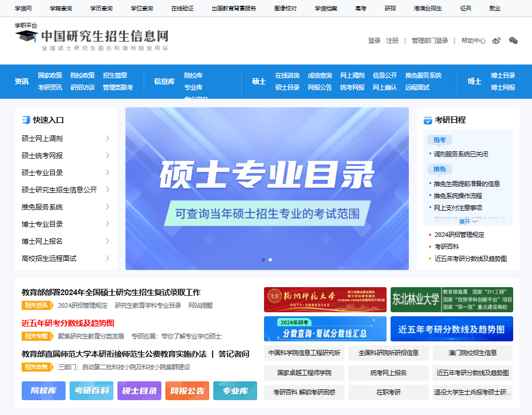Image resolution: width=532 pixels, height=415 pixels.
Task: Click the 硕士专业目录 carousel banner
Action: pos(267,188)
